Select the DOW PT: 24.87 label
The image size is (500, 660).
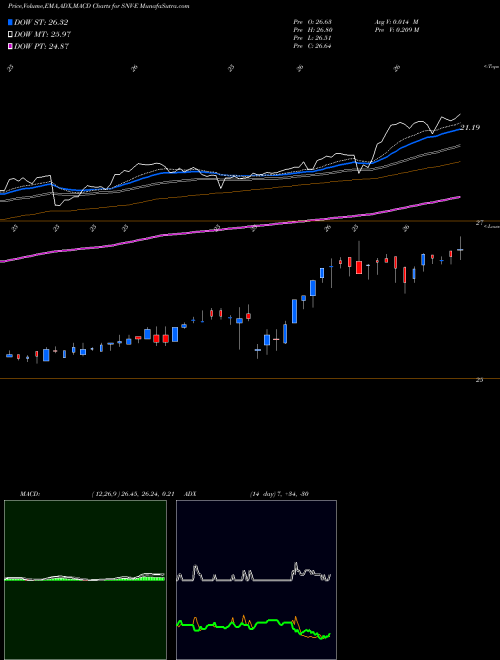[42, 46]
